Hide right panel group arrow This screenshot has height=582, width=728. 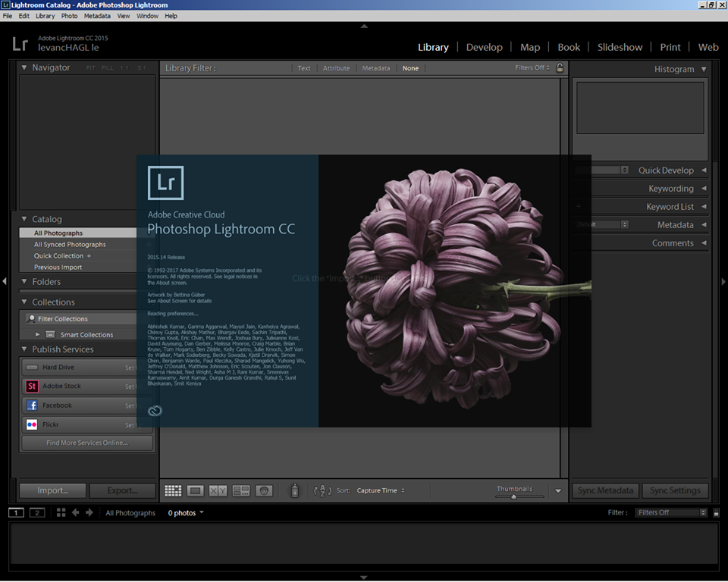coord(723,281)
